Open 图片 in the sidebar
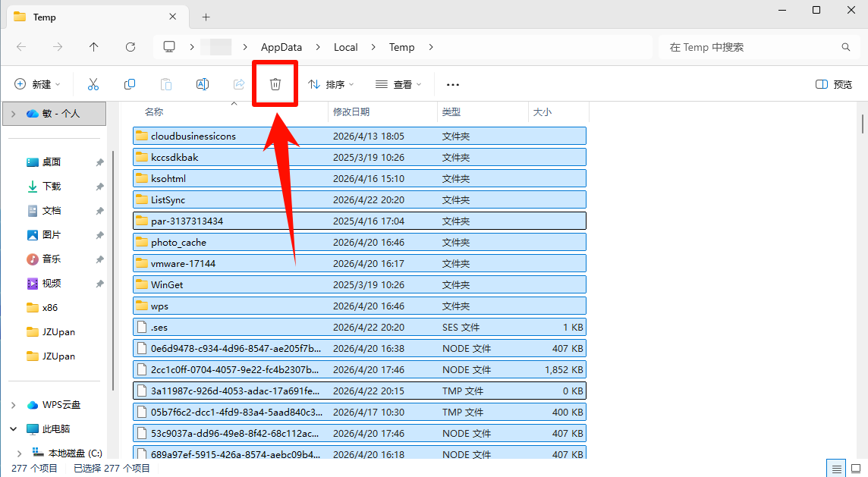 [x=52, y=235]
